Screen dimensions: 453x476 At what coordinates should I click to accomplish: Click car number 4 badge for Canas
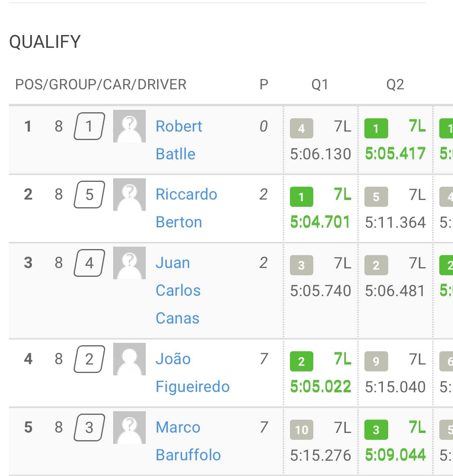pyautogui.click(x=89, y=263)
